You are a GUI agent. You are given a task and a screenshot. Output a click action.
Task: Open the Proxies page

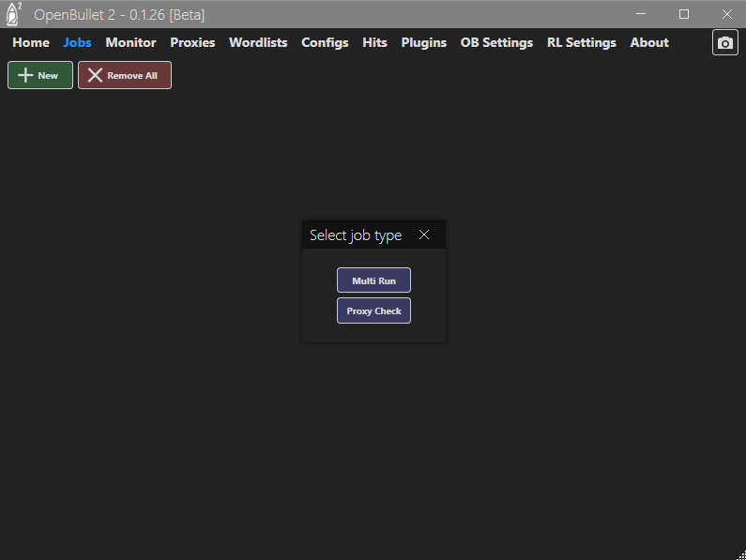click(x=192, y=42)
